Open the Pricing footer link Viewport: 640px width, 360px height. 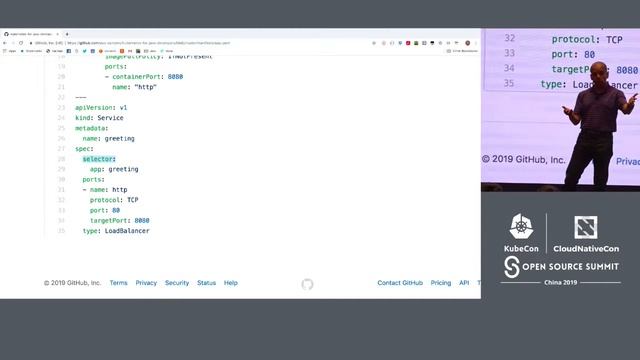click(x=441, y=283)
